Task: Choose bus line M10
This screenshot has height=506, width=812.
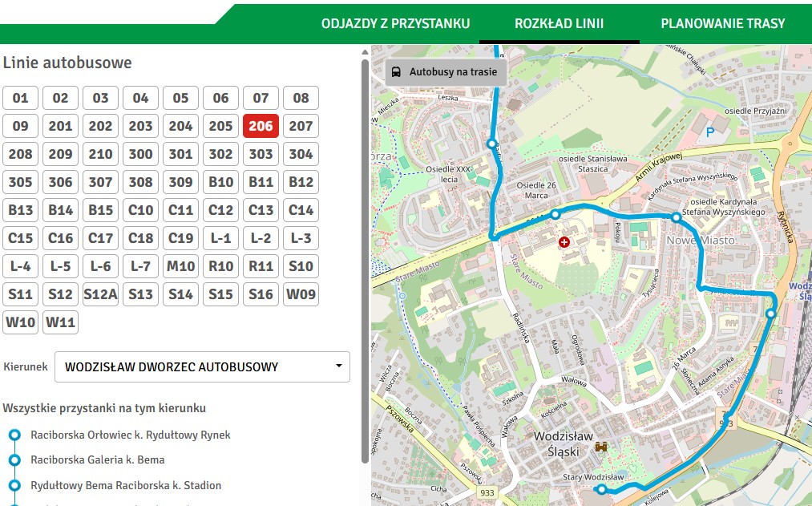Action: 180,266
